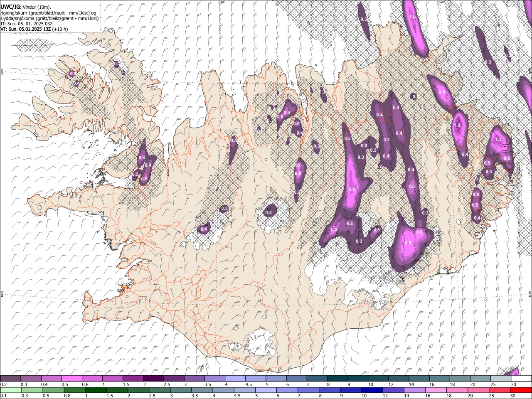Click the 'rigning/skúrir' legend description line
The image size is (532, 399).
(48, 13)
